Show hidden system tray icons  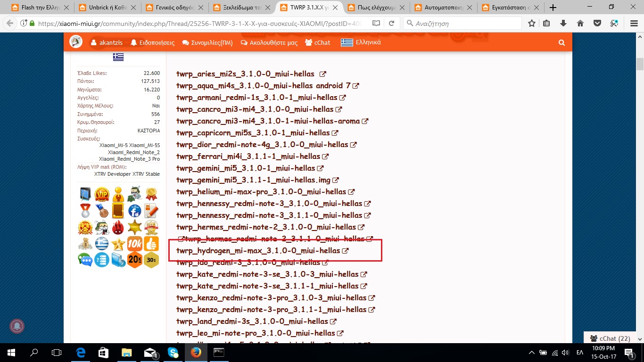[532, 352]
